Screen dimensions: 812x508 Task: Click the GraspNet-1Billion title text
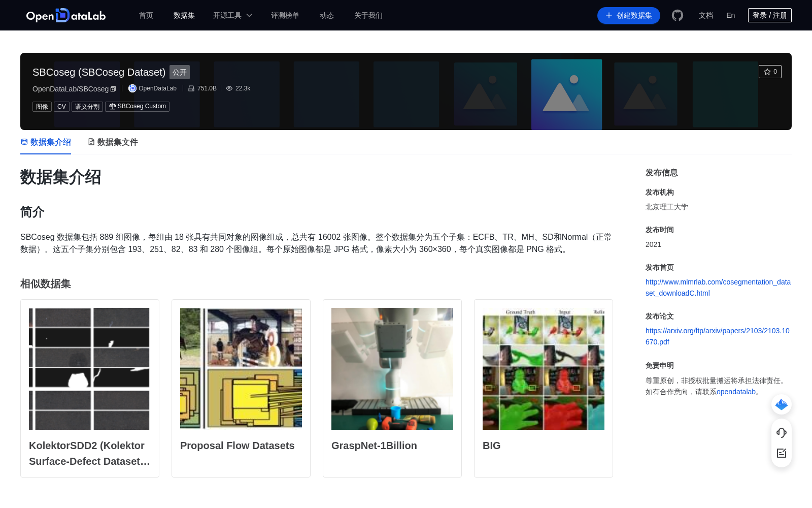pos(374,446)
